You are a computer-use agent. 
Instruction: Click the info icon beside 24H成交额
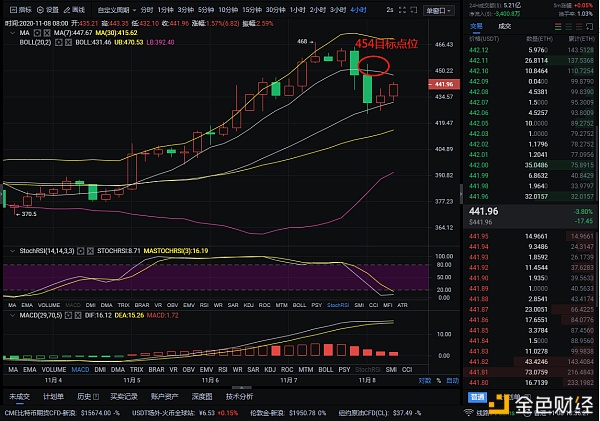click(x=496, y=4)
